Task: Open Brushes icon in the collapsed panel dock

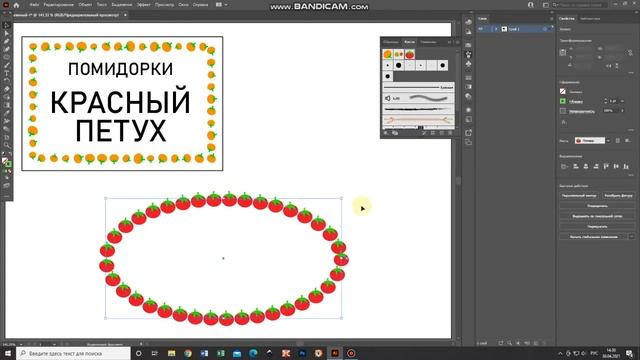Action: [468, 54]
